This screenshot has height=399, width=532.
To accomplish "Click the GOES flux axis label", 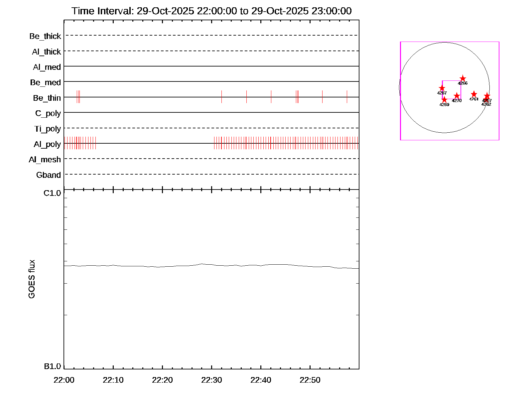I will [32, 279].
